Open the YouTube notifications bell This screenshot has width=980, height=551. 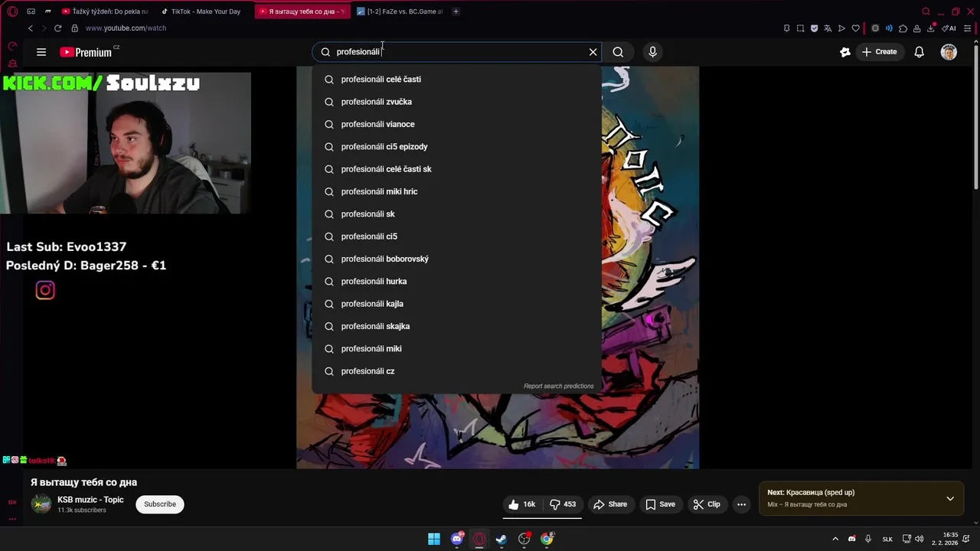point(919,52)
